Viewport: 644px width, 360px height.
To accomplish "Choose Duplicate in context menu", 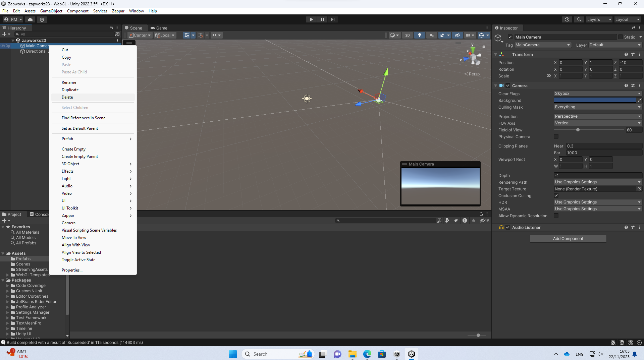I will coord(93,90).
